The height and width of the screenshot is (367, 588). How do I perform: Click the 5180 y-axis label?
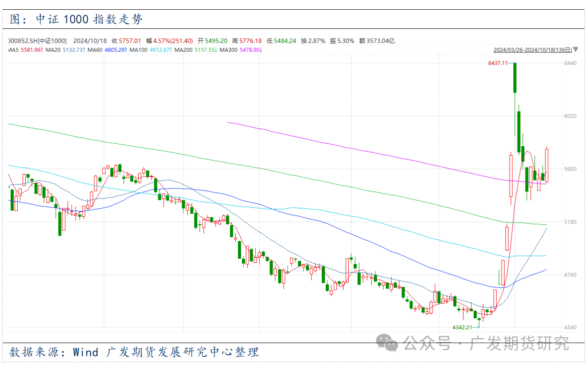point(570,222)
